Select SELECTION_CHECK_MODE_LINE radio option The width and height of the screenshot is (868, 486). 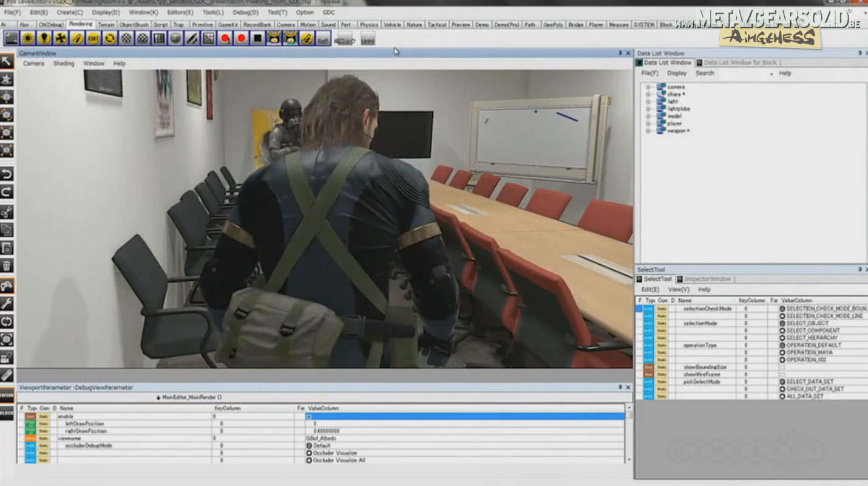tap(782, 316)
